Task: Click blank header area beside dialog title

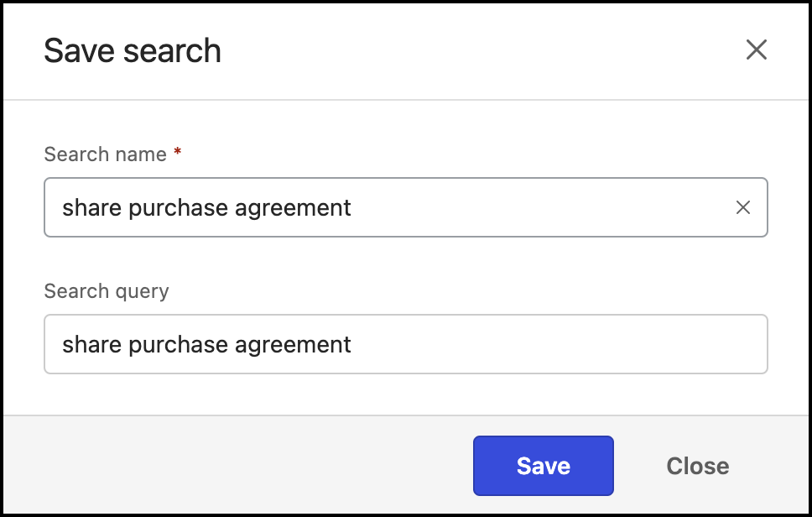Action: (470, 50)
